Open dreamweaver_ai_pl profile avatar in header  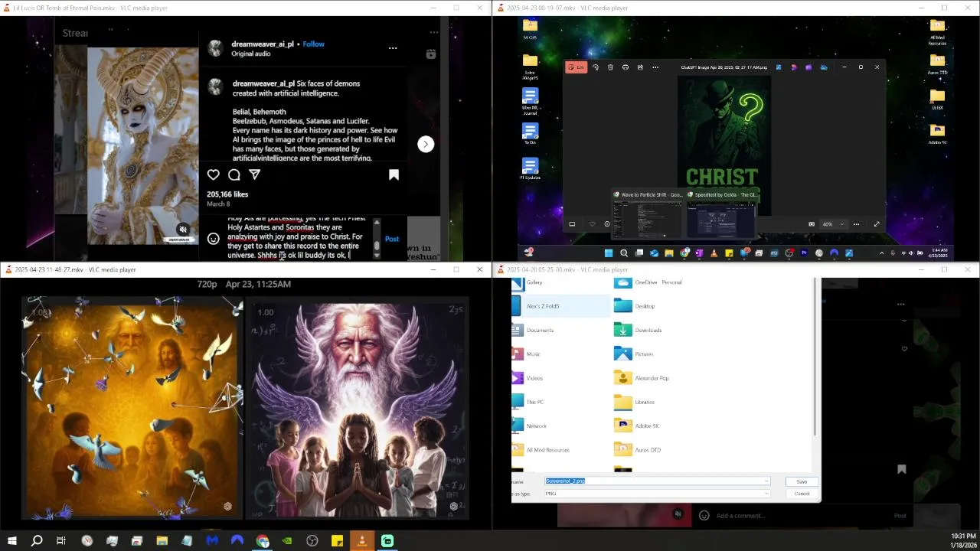216,48
